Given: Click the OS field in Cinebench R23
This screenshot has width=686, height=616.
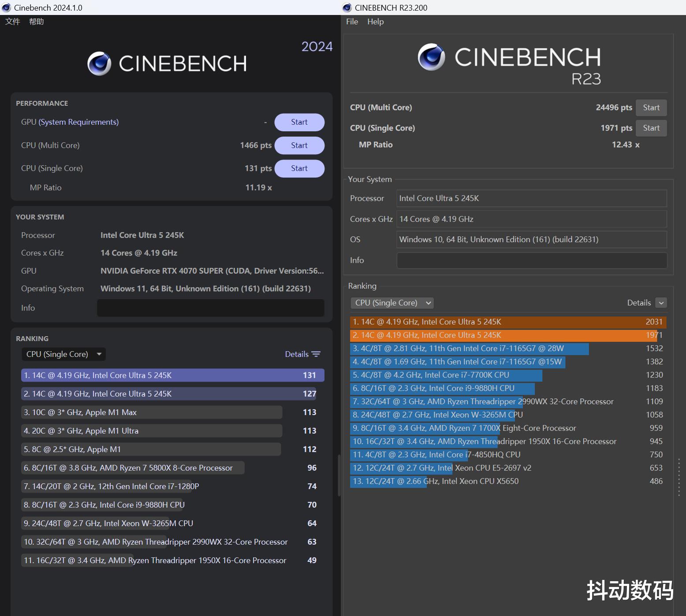Looking at the screenshot, I should point(532,240).
